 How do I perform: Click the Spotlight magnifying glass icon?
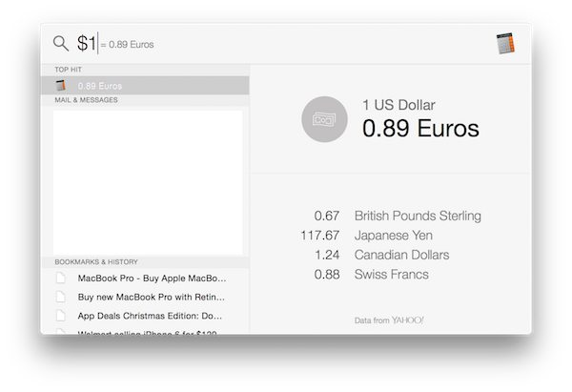click(61, 44)
